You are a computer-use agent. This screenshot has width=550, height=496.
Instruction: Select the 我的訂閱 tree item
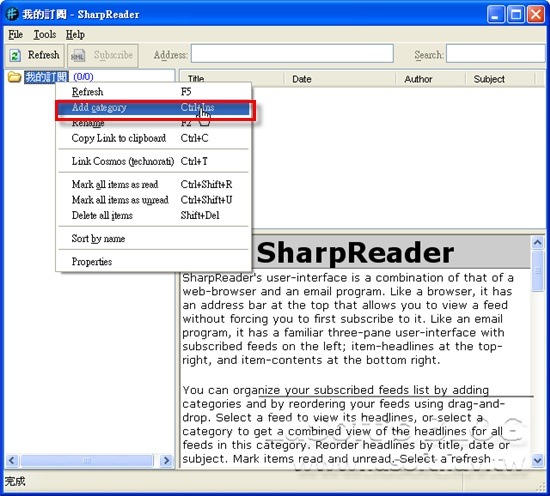click(46, 77)
